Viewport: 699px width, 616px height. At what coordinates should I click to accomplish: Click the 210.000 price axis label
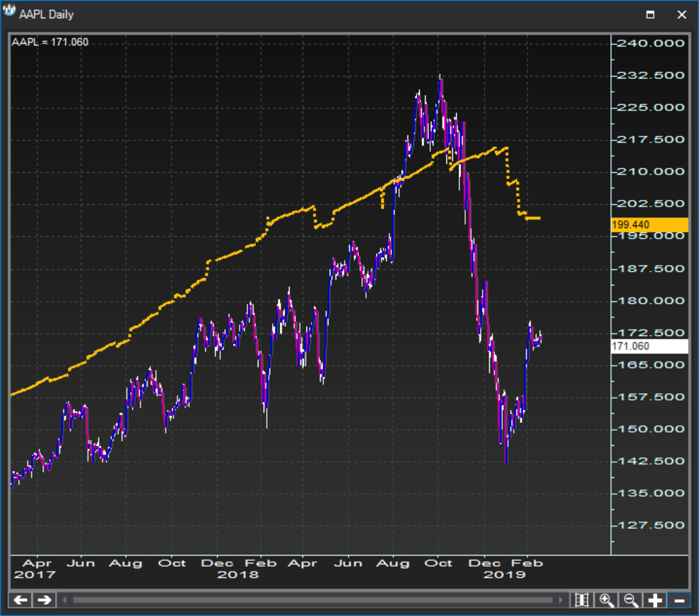coord(650,172)
